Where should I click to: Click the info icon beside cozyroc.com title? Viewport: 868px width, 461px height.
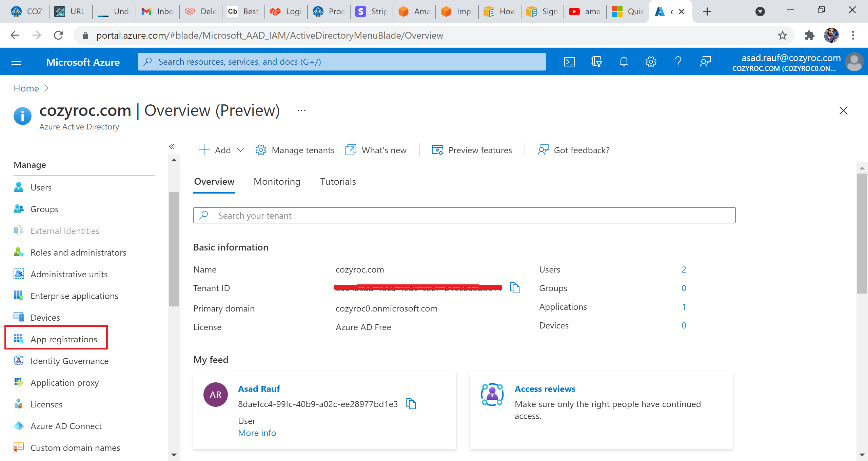coord(22,116)
